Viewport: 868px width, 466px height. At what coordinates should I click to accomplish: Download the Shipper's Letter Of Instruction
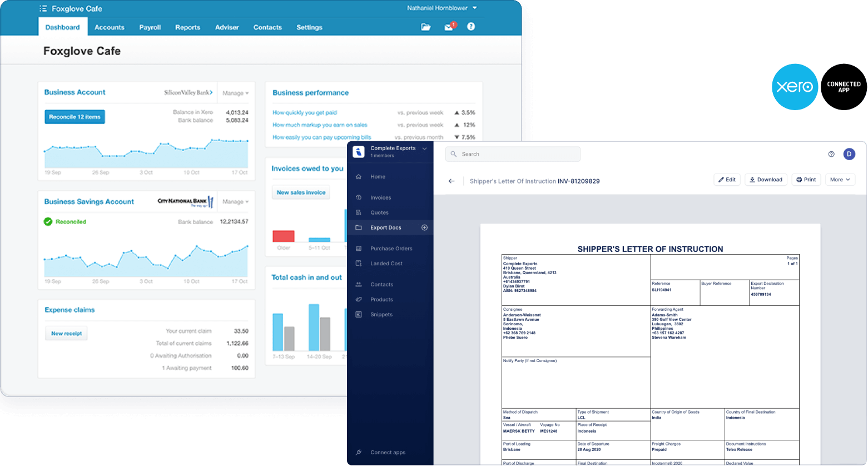coord(766,179)
